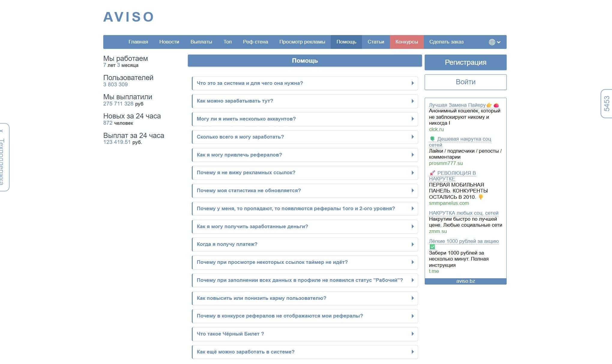Click the aviso.bz ad block footer
612x364 pixels.
pos(465,281)
